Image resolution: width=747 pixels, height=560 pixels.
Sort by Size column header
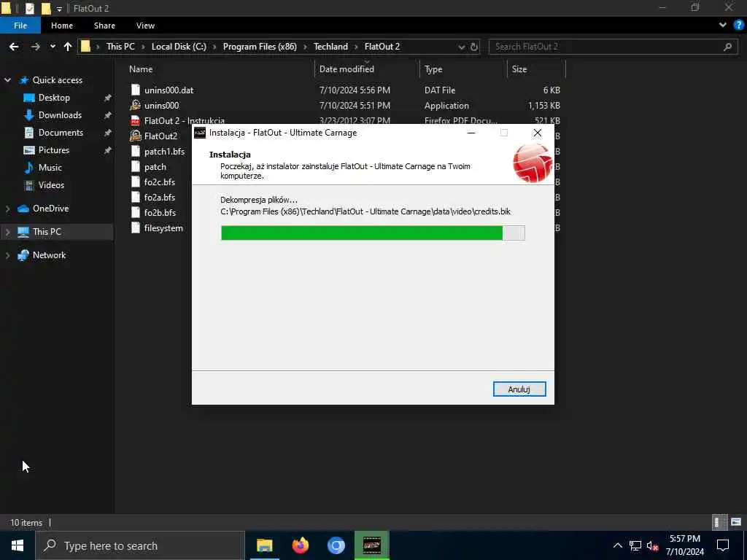[x=519, y=69]
